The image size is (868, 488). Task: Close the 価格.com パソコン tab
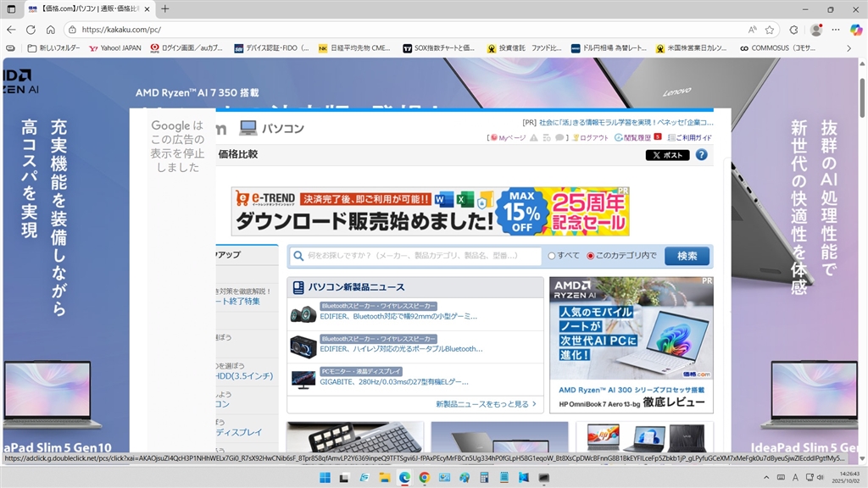tap(147, 9)
